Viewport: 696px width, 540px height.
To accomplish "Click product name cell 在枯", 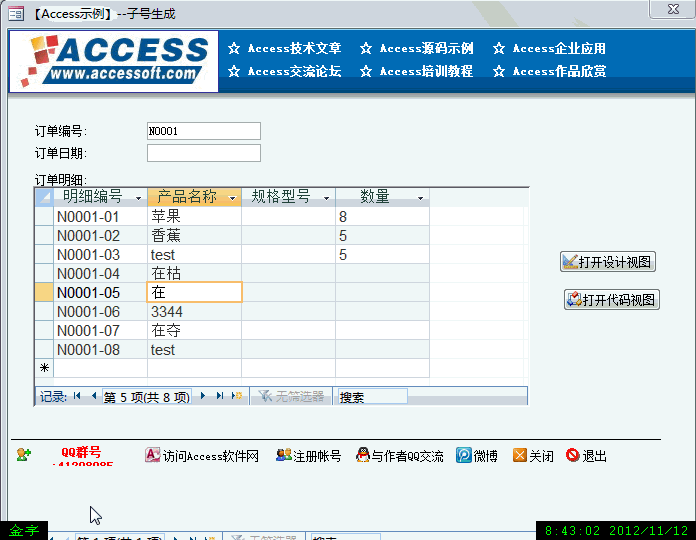I will (194, 274).
